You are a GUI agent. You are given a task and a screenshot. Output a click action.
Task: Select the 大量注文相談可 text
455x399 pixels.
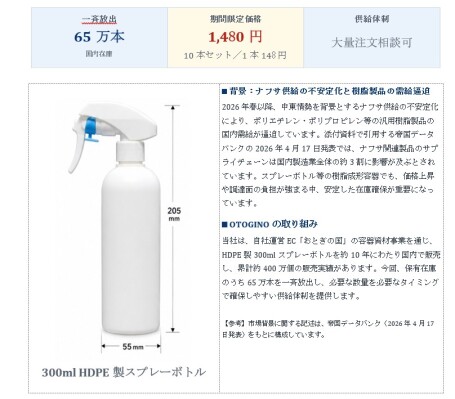pyautogui.click(x=372, y=42)
